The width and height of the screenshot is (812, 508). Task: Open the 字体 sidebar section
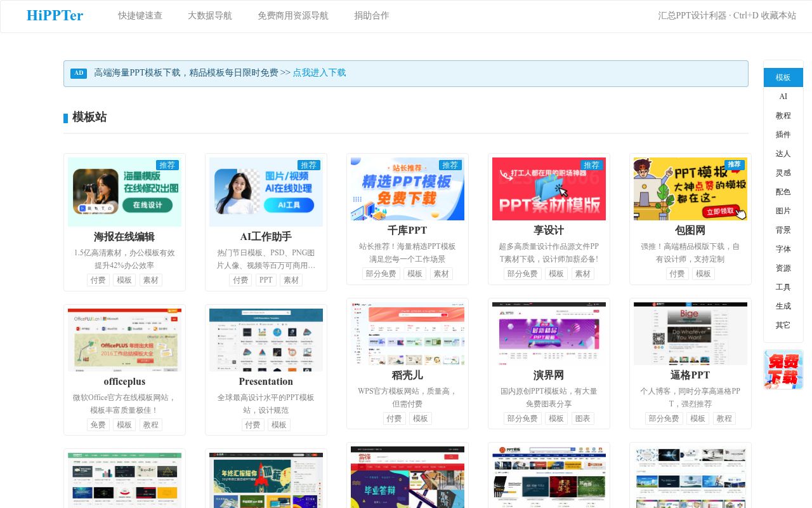click(783, 249)
